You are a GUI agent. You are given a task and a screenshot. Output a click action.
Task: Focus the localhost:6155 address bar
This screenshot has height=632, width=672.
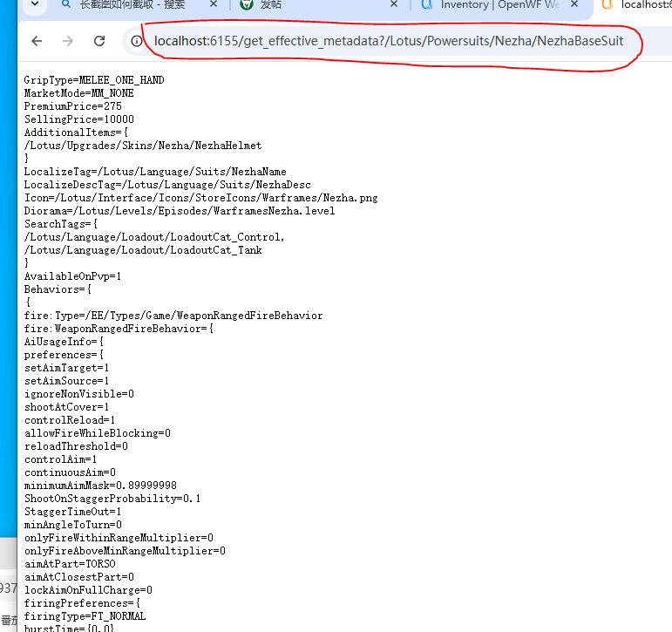pyautogui.click(x=388, y=41)
